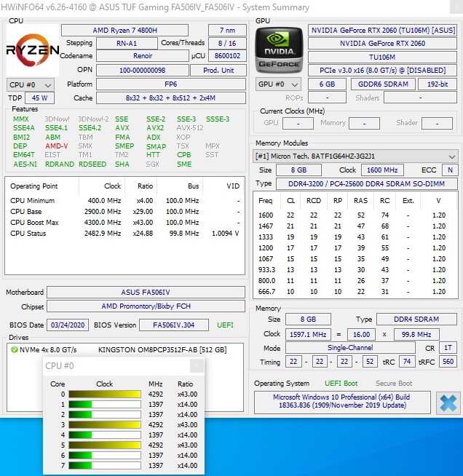Click the AES-NI feature label
The image size is (463, 476).
[x=25, y=164]
